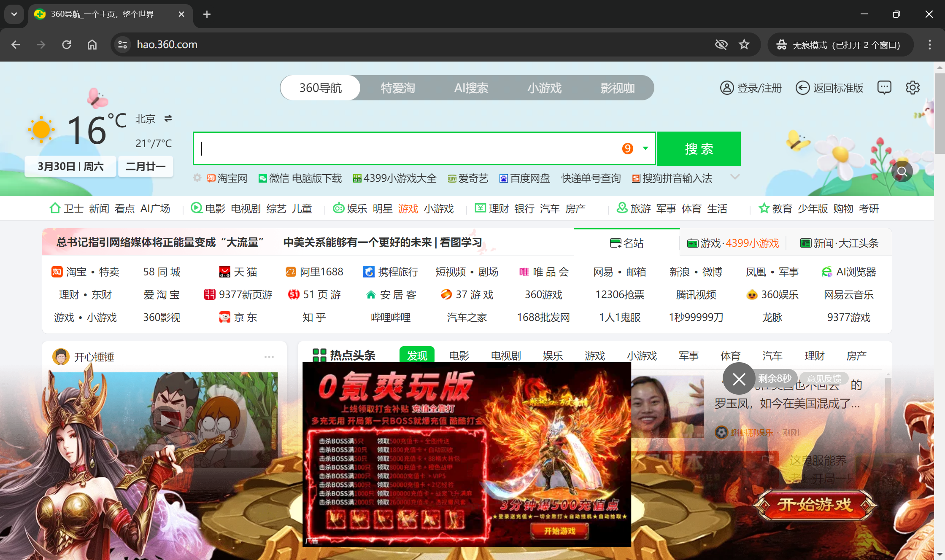The width and height of the screenshot is (945, 560).
Task: Click the 二月廿一 lunar date button
Action: point(146,167)
